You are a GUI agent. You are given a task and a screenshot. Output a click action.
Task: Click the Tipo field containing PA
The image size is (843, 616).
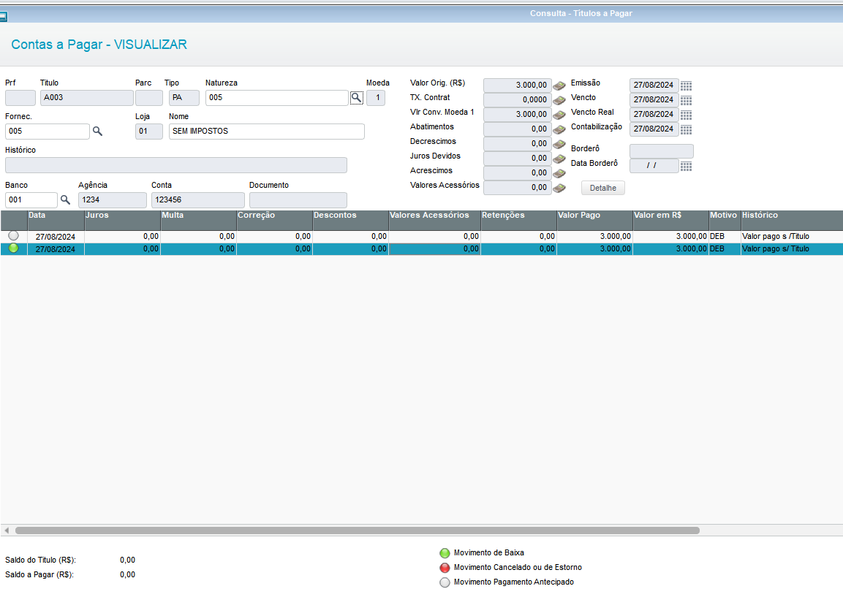coord(184,98)
